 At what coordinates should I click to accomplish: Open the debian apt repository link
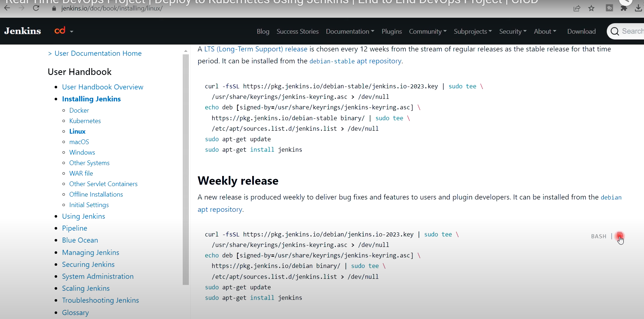point(410,203)
